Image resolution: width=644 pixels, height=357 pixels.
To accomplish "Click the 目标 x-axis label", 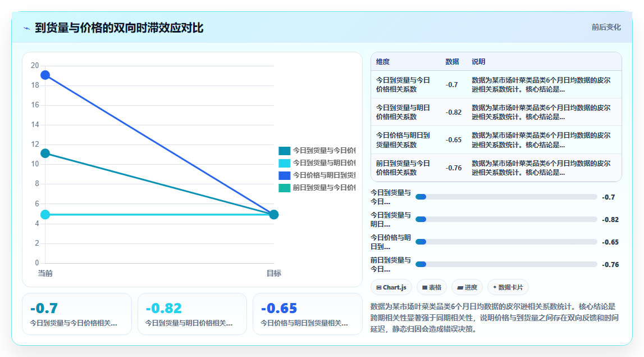I will (x=274, y=273).
